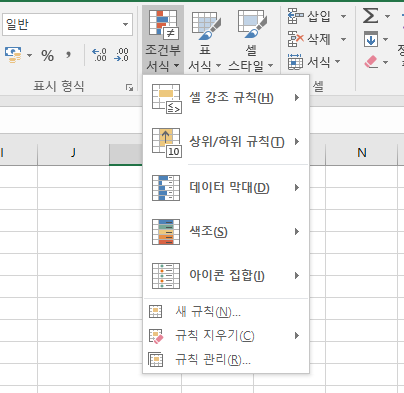The image size is (404, 393).
Task: Select column N header
Action: click(x=362, y=153)
